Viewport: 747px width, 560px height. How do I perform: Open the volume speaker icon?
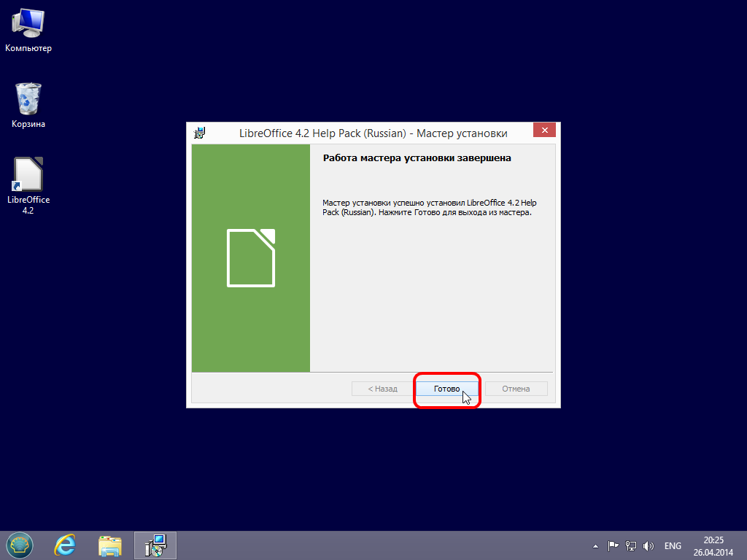coord(649,545)
